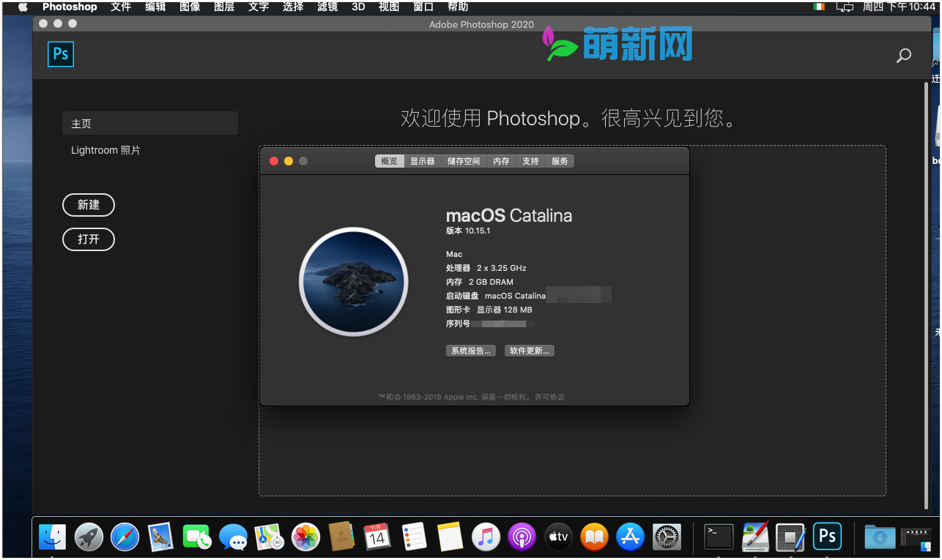Launch Safari compass icon from Dock
Image resolution: width=942 pixels, height=560 pixels.
(125, 537)
